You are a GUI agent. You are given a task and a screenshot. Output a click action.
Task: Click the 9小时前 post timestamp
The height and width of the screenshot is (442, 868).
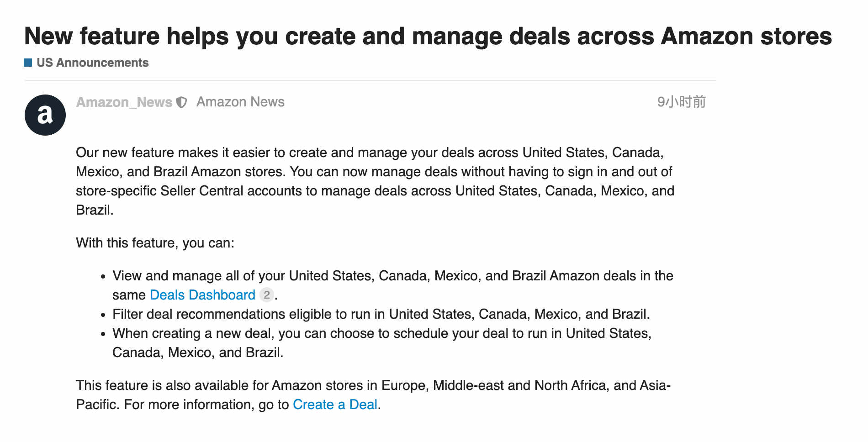pos(682,102)
